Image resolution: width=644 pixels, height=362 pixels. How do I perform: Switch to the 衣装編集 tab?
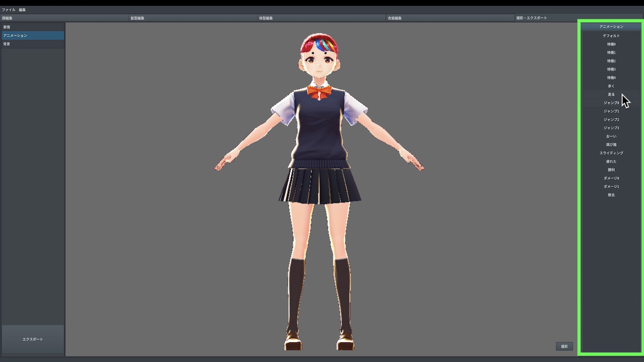point(450,18)
